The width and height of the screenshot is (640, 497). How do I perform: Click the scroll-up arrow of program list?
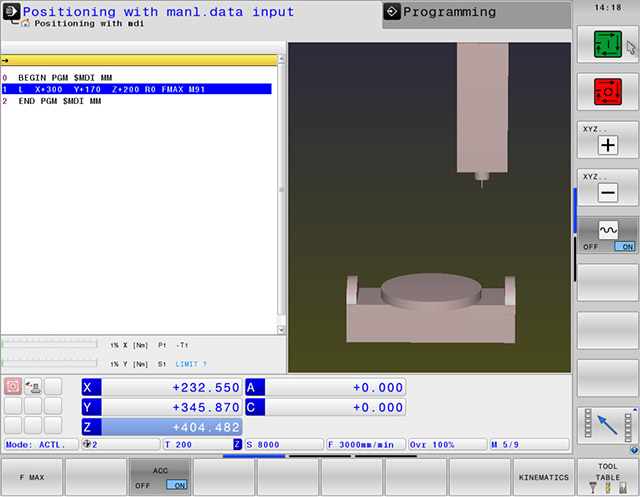[x=281, y=59]
